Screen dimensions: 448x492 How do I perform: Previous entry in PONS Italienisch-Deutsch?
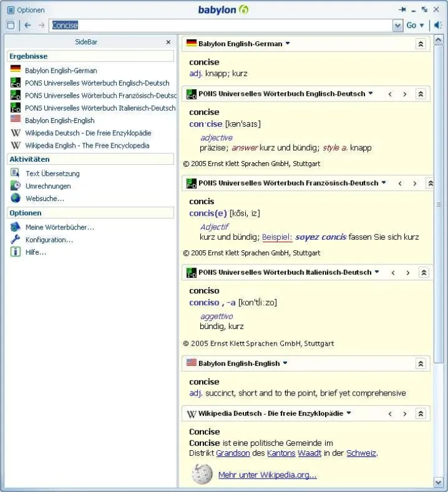click(393, 273)
